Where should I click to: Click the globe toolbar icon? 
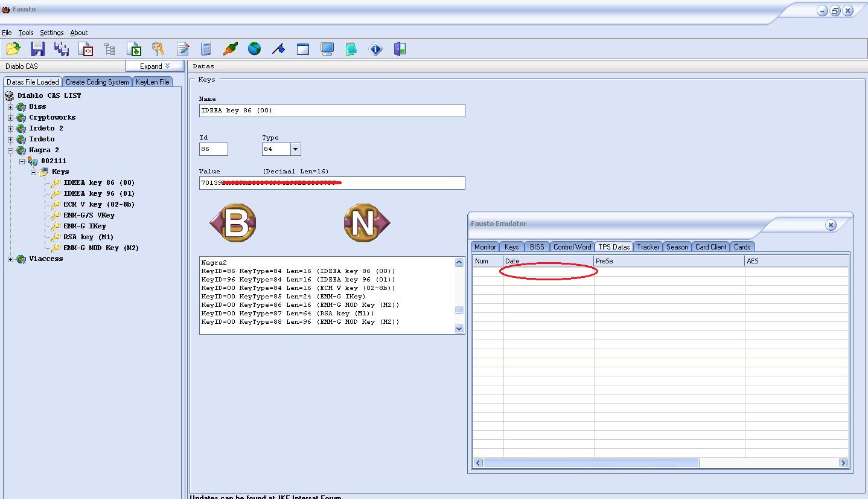click(255, 49)
